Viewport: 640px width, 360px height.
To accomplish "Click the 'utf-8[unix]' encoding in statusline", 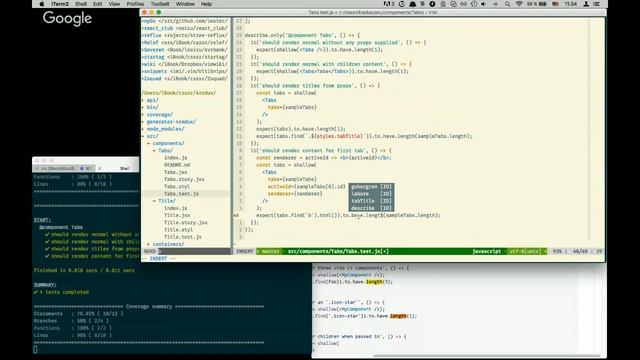I will click(x=525, y=251).
